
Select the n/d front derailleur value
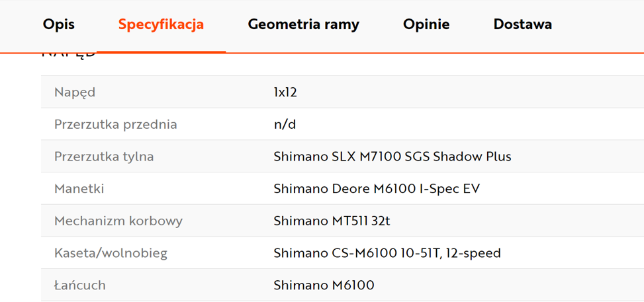[x=285, y=125]
